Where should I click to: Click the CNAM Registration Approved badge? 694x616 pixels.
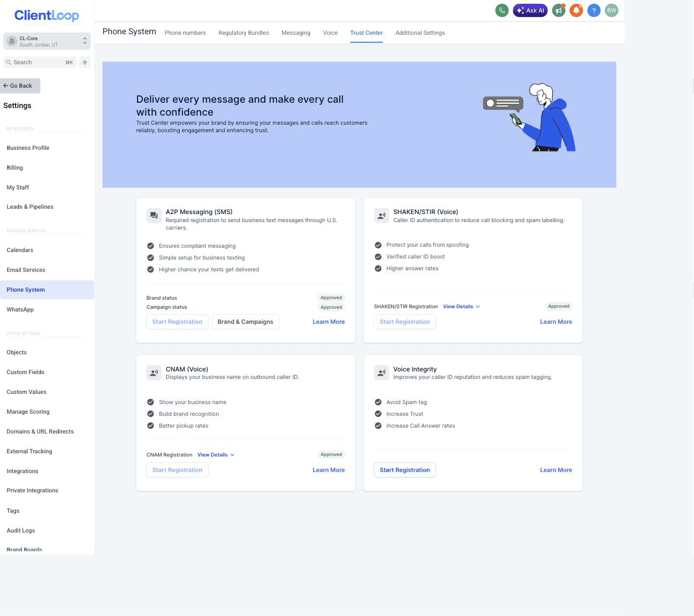331,454
